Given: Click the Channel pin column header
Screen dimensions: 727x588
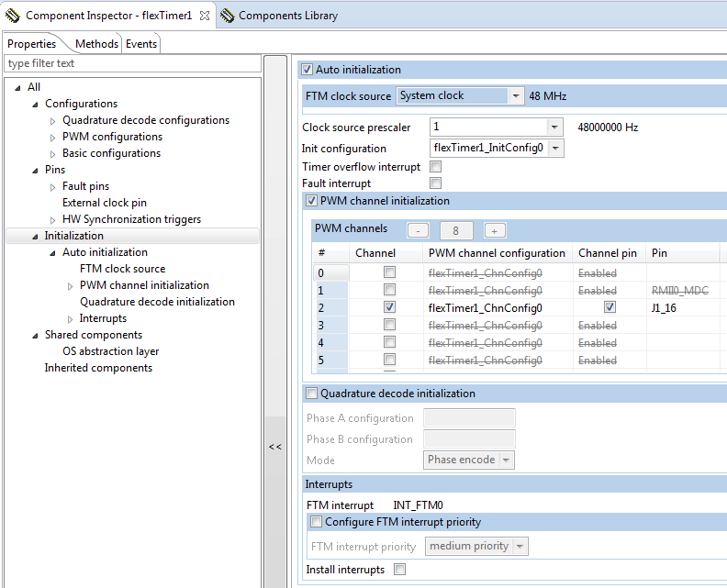Looking at the screenshot, I should (609, 253).
